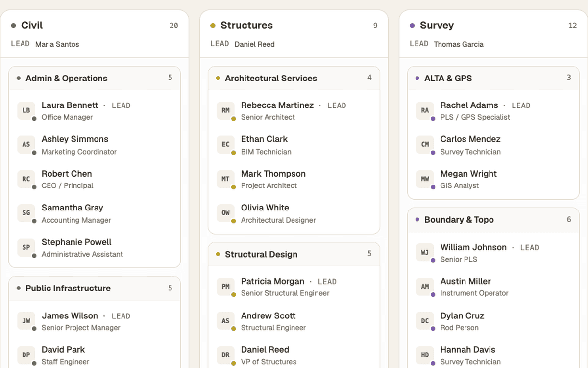
Task: Select the name Austin Miller
Action: 465,282
